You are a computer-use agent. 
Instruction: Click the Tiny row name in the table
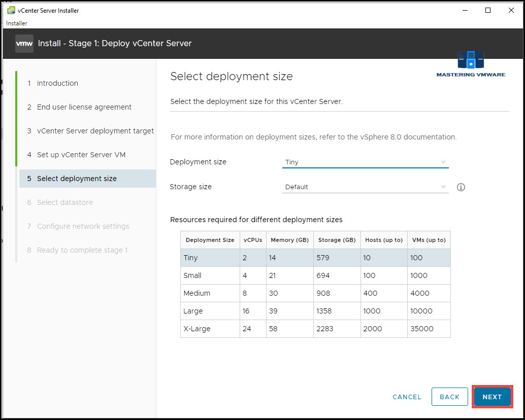(190, 258)
